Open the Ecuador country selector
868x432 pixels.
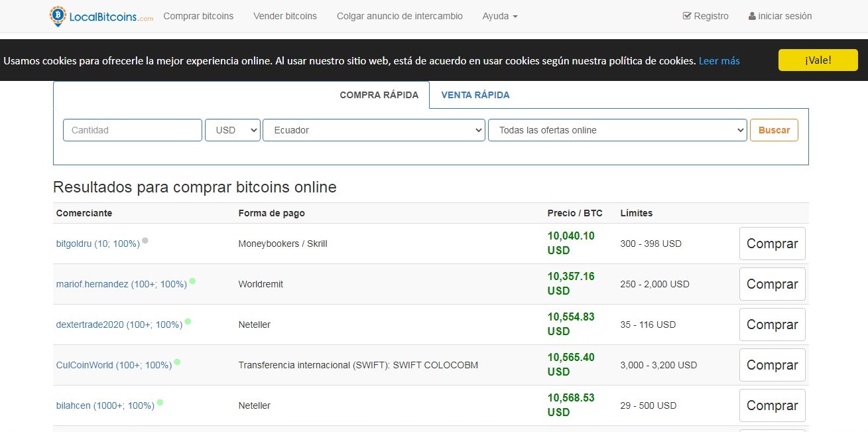373,130
